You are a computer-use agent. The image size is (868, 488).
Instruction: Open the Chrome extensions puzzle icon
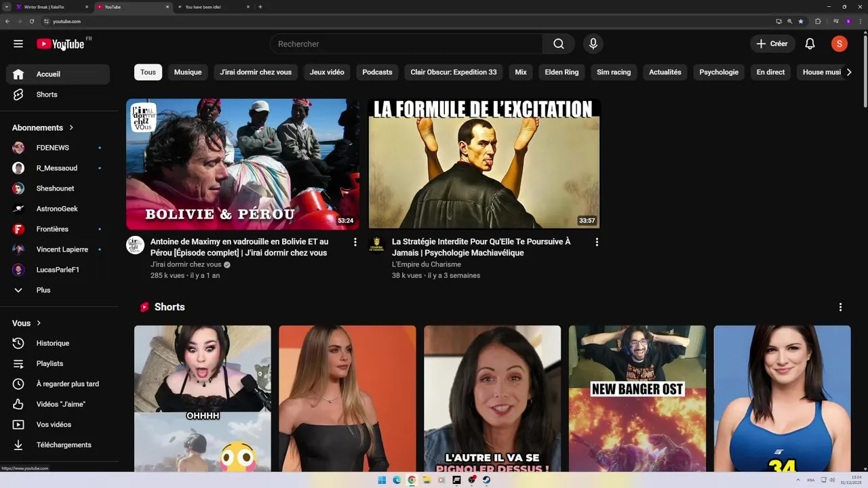tap(818, 21)
